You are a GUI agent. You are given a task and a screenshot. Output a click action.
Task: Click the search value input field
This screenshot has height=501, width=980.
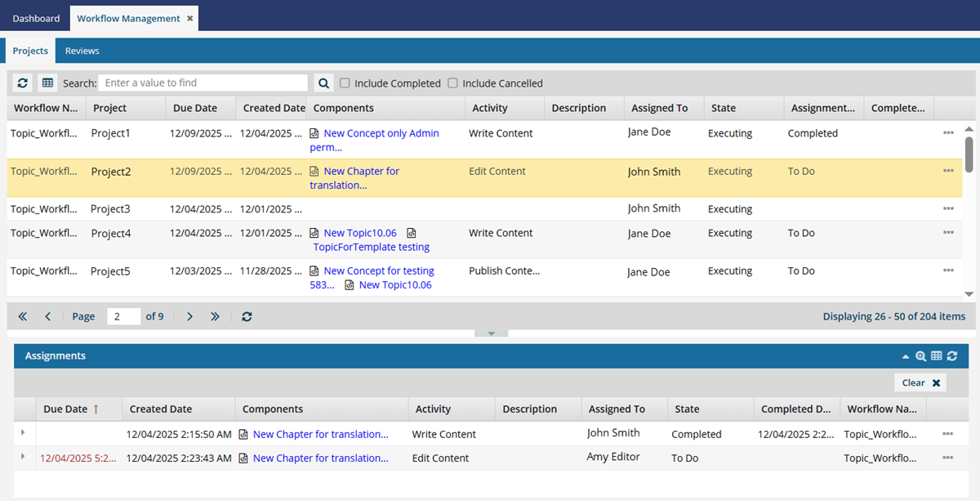[203, 83]
